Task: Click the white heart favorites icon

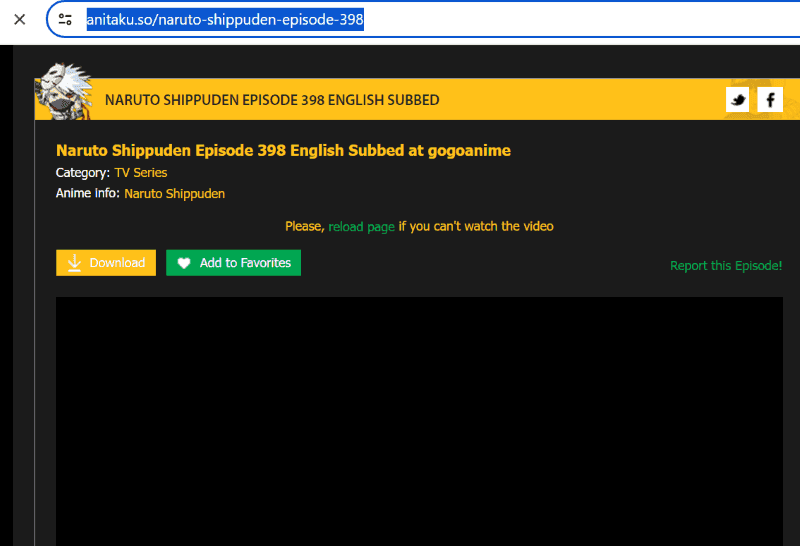Action: pos(184,263)
